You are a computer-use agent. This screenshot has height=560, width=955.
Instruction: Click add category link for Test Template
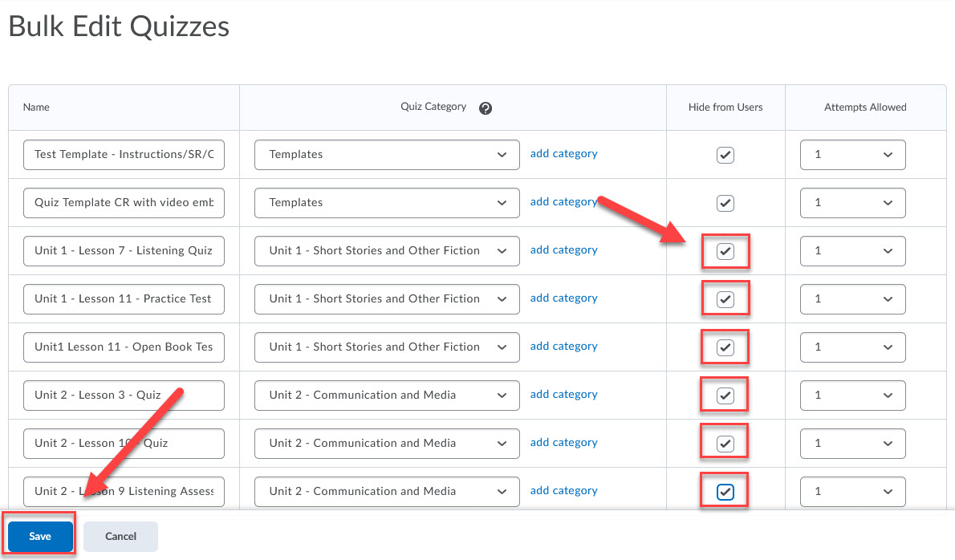pyautogui.click(x=564, y=154)
